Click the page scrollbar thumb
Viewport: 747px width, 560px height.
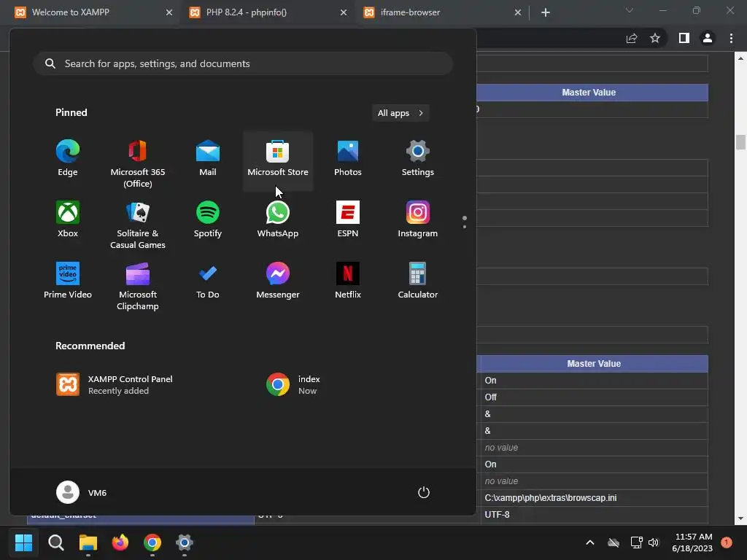(x=740, y=142)
